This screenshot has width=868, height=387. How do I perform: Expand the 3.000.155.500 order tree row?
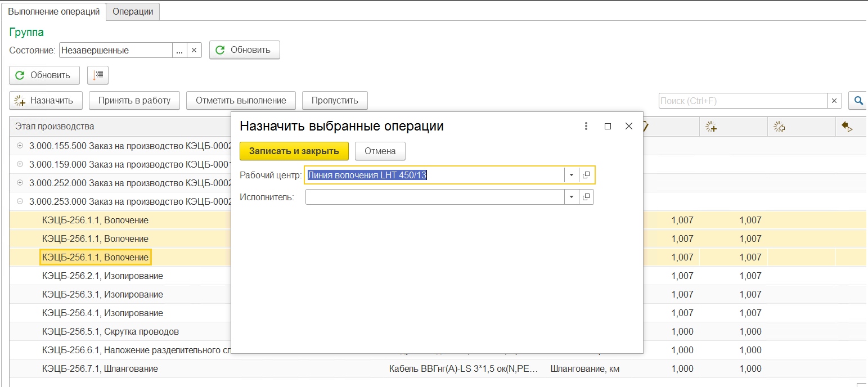(20, 146)
